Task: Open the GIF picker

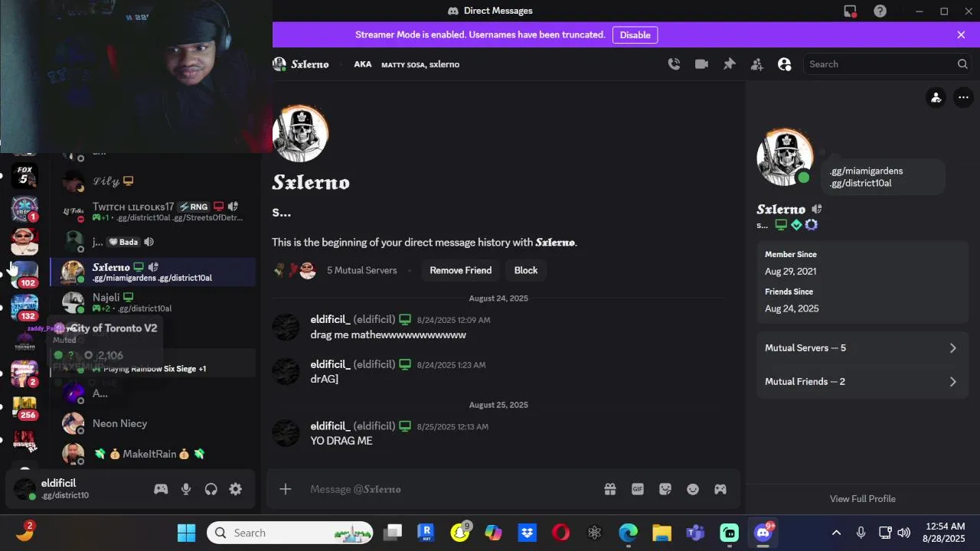Action: click(638, 489)
